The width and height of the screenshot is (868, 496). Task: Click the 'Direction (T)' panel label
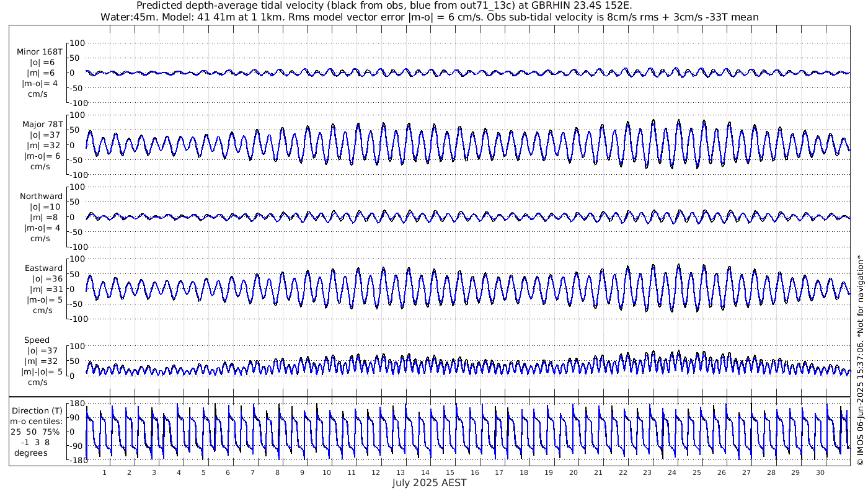38,410
